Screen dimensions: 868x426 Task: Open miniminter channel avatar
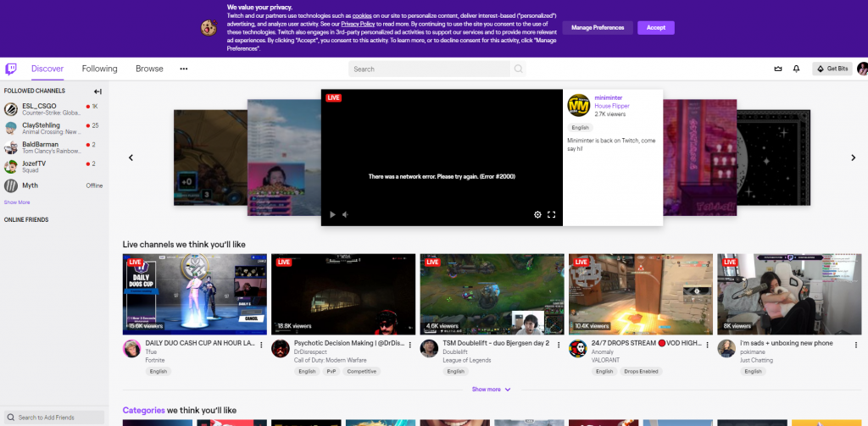click(578, 105)
